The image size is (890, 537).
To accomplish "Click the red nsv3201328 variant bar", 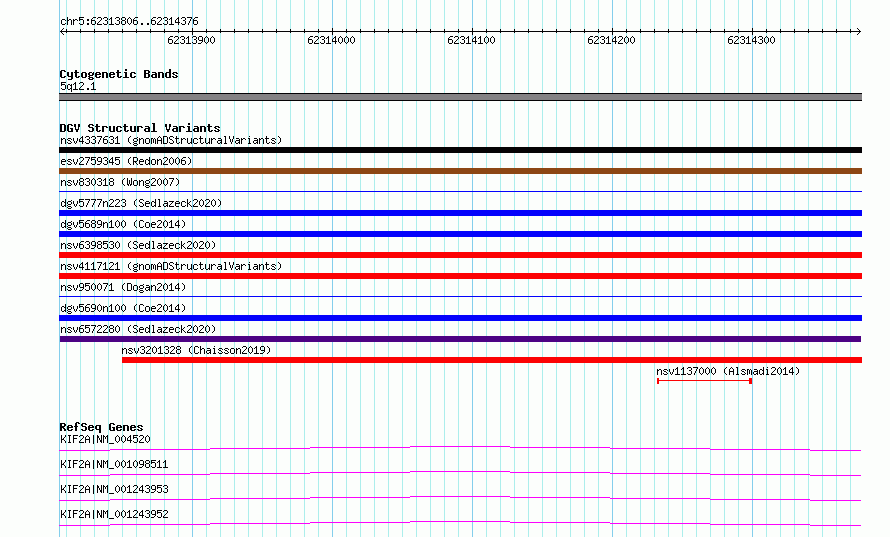I will tap(492, 360).
